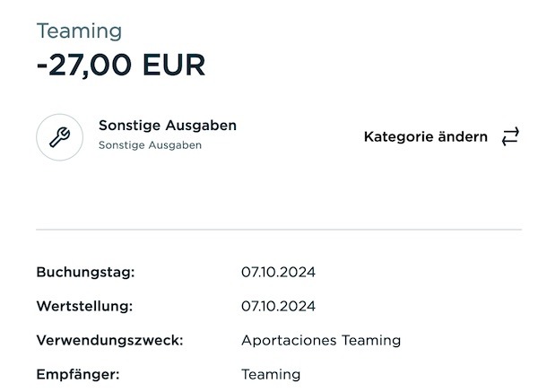Click the Buchungstag label
538x392 pixels.
click(x=85, y=272)
